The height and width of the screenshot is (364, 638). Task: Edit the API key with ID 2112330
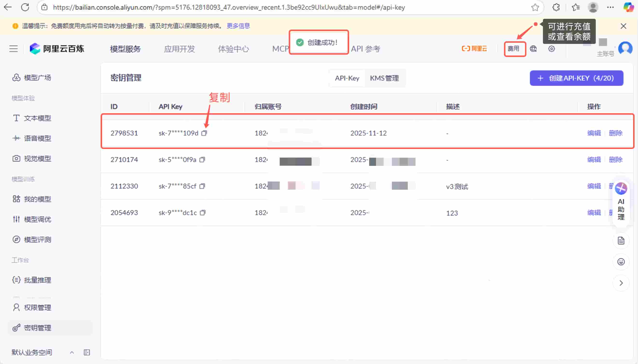pyautogui.click(x=594, y=186)
